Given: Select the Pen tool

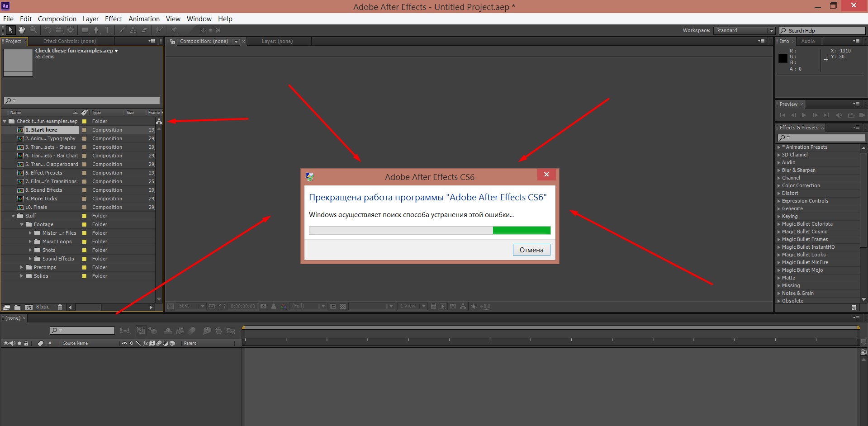Looking at the screenshot, I should [x=96, y=30].
